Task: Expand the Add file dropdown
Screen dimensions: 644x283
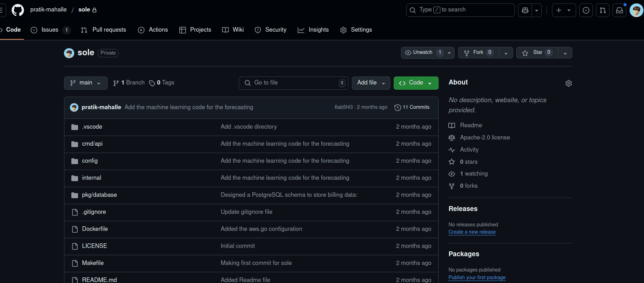Action: pyautogui.click(x=371, y=83)
